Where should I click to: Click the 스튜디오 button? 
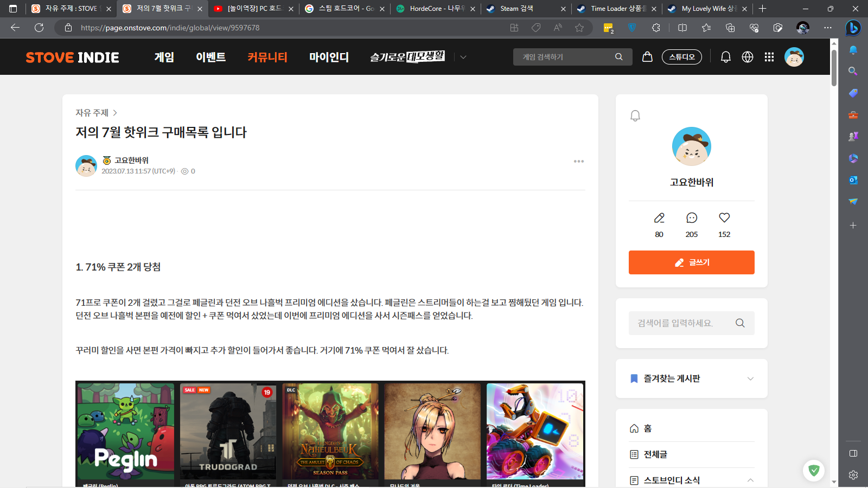[682, 57]
